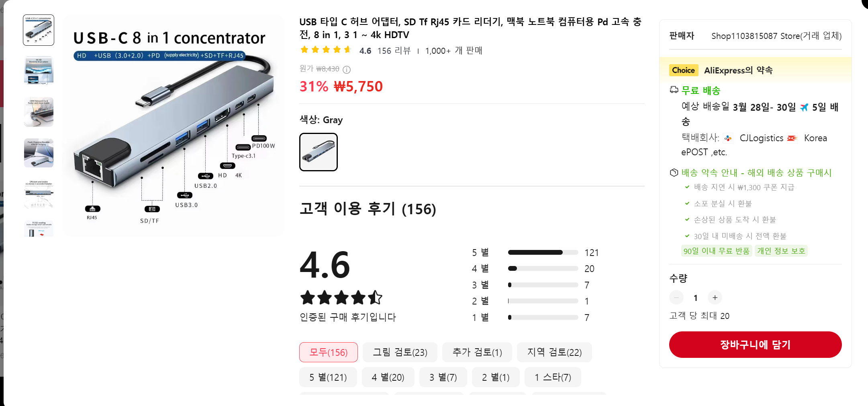Click the free shipping truck icon
This screenshot has width=868, height=406.
[x=674, y=90]
